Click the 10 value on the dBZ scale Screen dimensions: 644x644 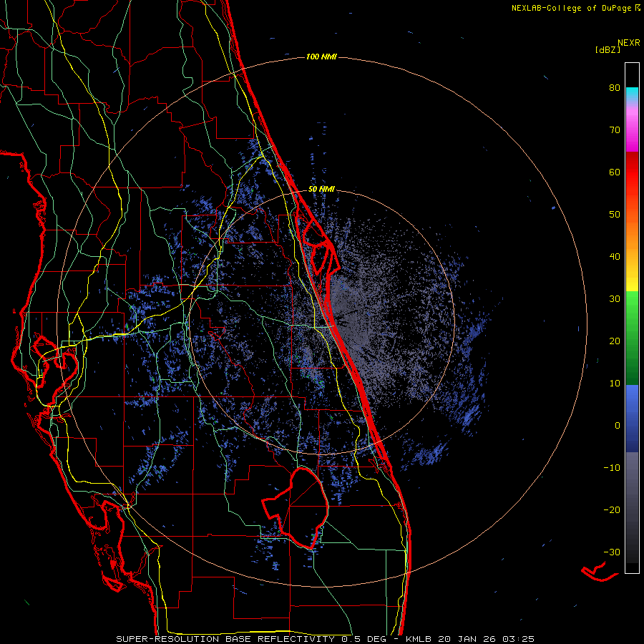click(615, 384)
